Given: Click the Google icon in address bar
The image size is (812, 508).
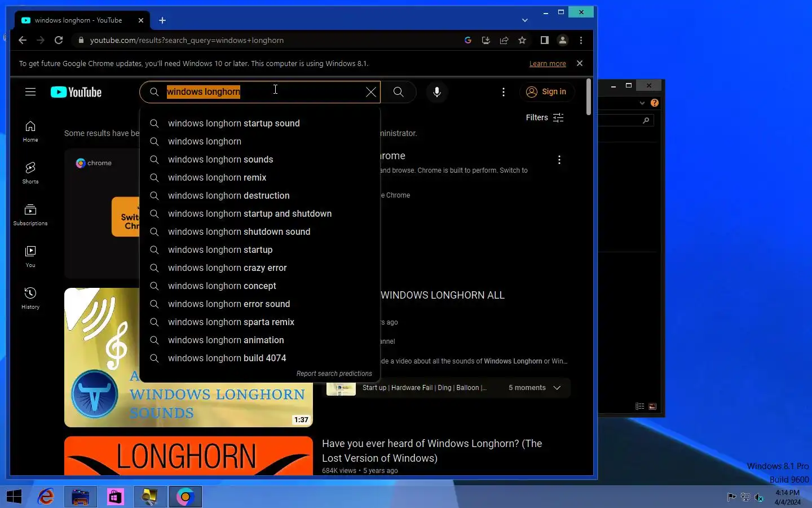Looking at the screenshot, I should (468, 40).
